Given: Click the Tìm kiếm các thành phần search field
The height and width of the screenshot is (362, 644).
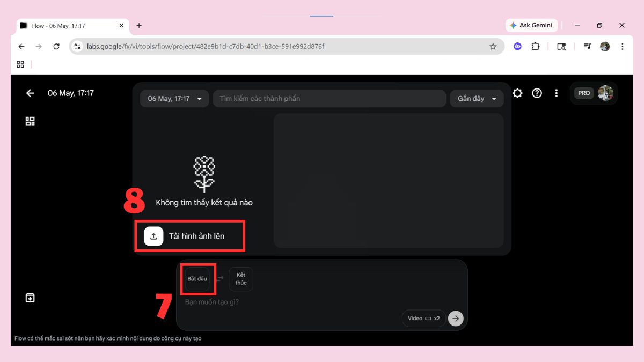Looking at the screenshot, I should [330, 99].
